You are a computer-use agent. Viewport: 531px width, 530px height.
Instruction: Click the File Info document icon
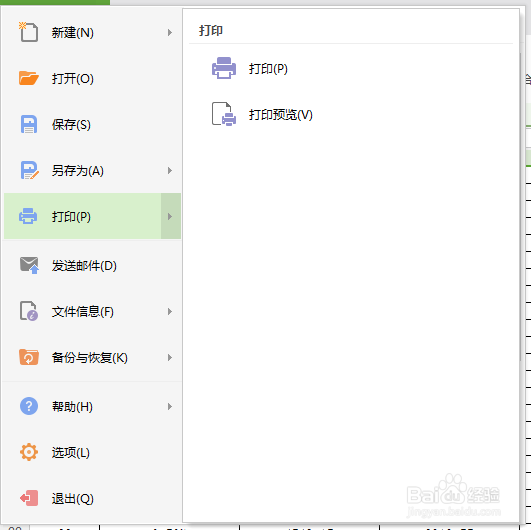coord(29,311)
